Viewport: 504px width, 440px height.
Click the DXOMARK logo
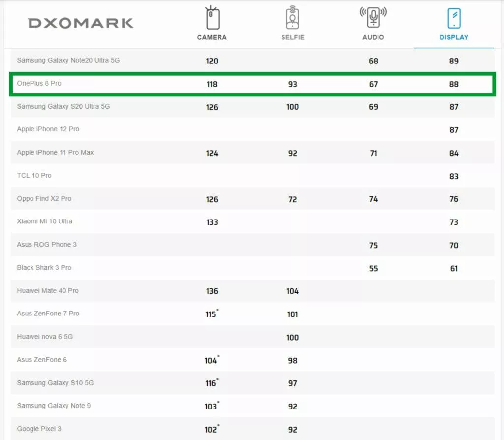pyautogui.click(x=81, y=23)
